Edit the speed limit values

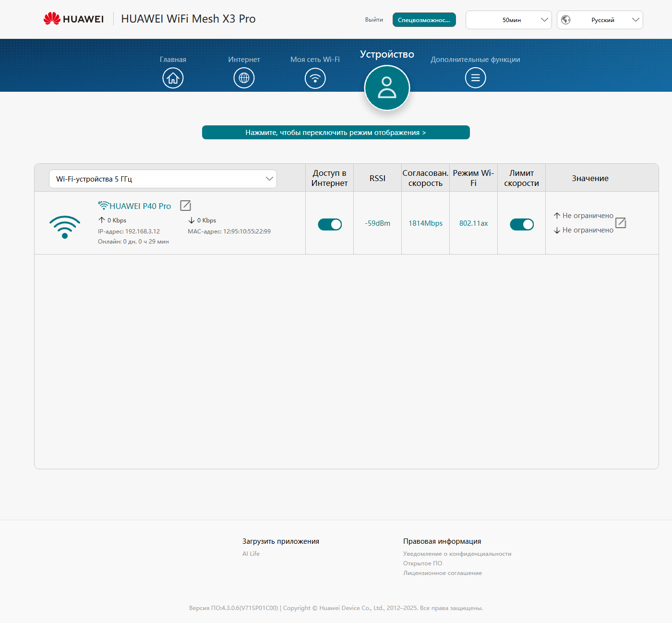[621, 223]
